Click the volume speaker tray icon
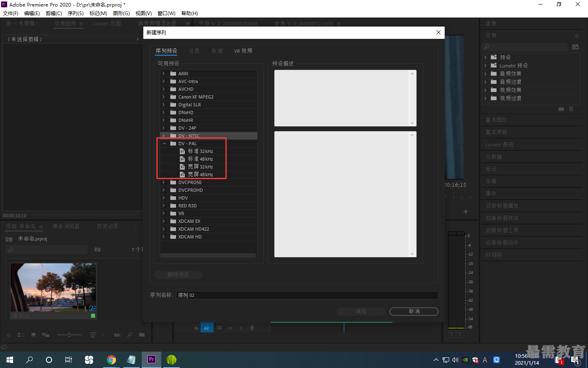The height and width of the screenshot is (368, 588). (455, 360)
